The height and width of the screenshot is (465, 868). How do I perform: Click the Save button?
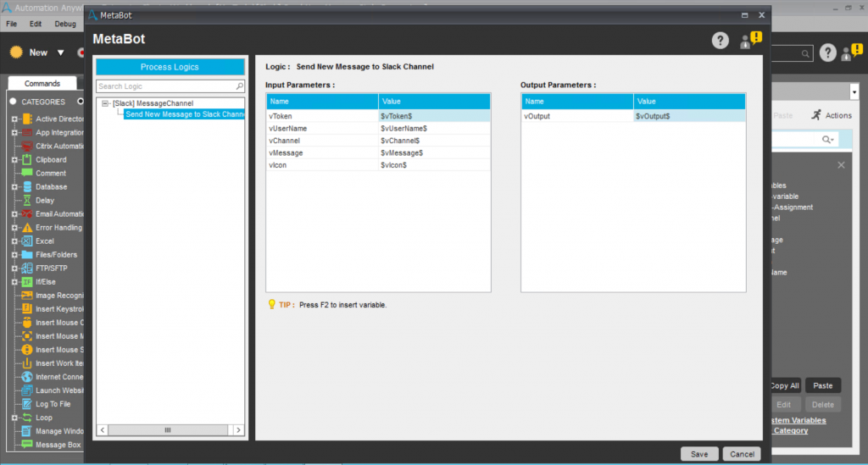[x=699, y=454]
